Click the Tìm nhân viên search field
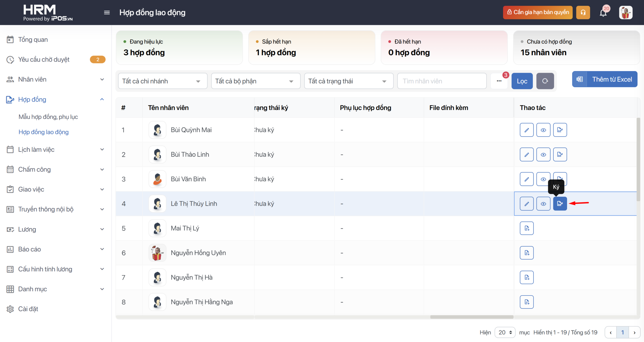644x342 pixels. click(x=442, y=81)
